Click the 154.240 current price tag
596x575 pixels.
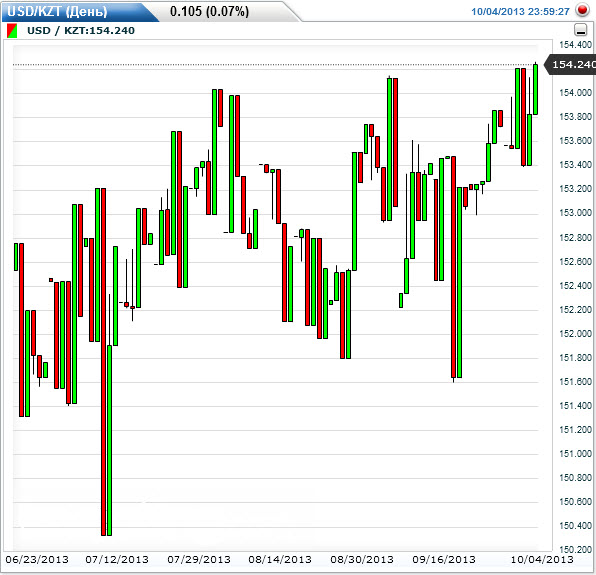tap(570, 65)
